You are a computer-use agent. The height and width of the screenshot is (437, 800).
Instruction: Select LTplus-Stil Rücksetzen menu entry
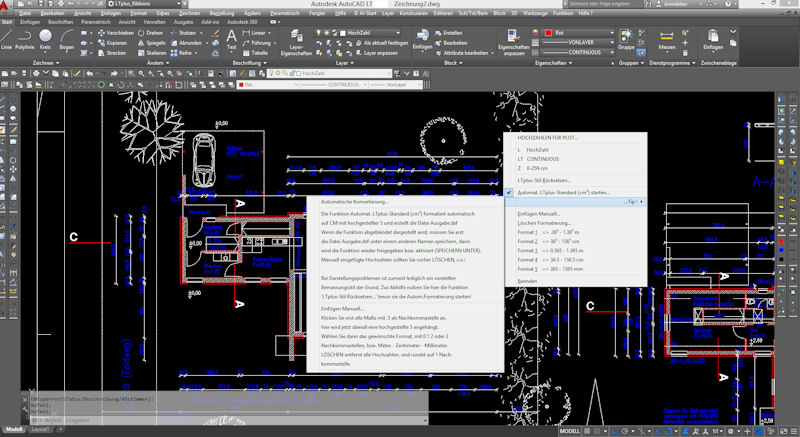tap(576, 181)
